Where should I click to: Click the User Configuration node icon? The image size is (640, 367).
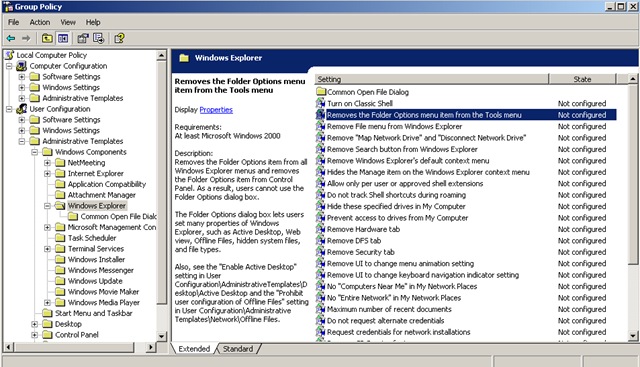point(21,109)
